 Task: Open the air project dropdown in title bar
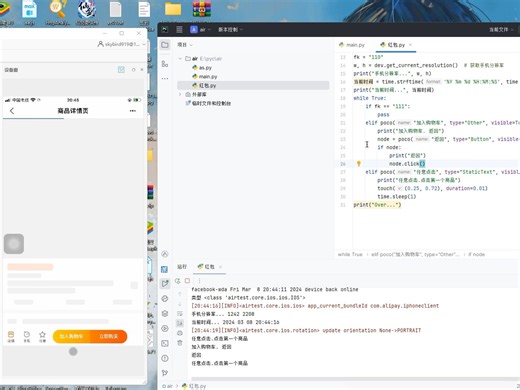200,29
